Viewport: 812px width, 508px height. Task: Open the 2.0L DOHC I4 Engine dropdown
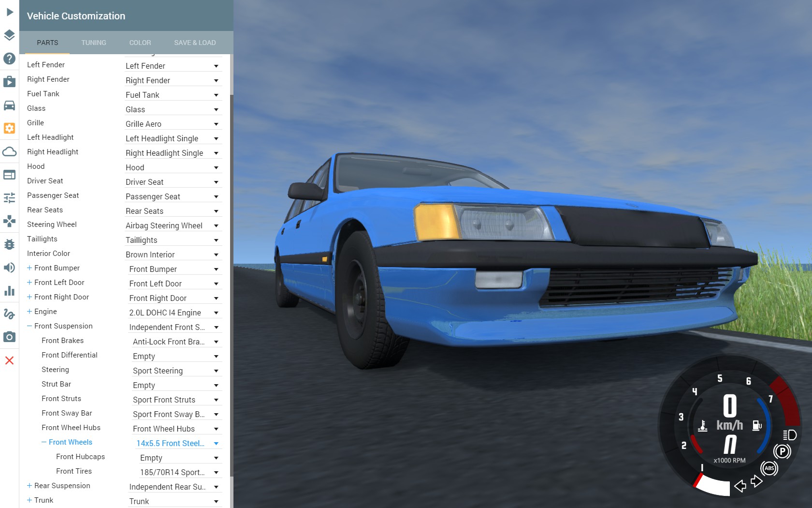click(x=175, y=313)
